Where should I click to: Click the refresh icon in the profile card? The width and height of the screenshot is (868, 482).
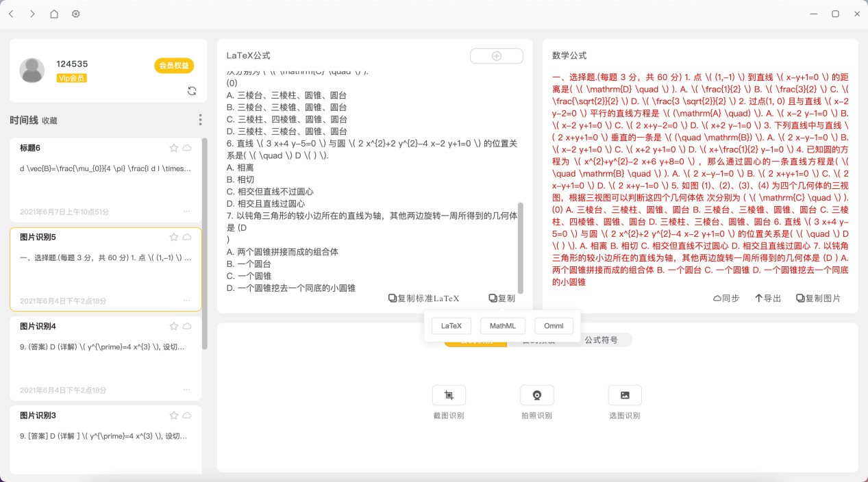coord(192,91)
